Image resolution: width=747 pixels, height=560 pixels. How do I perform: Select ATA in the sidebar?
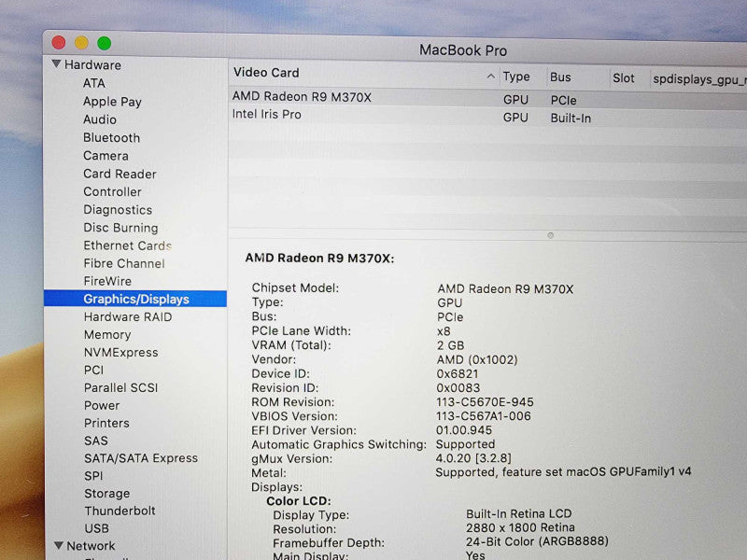[x=94, y=83]
